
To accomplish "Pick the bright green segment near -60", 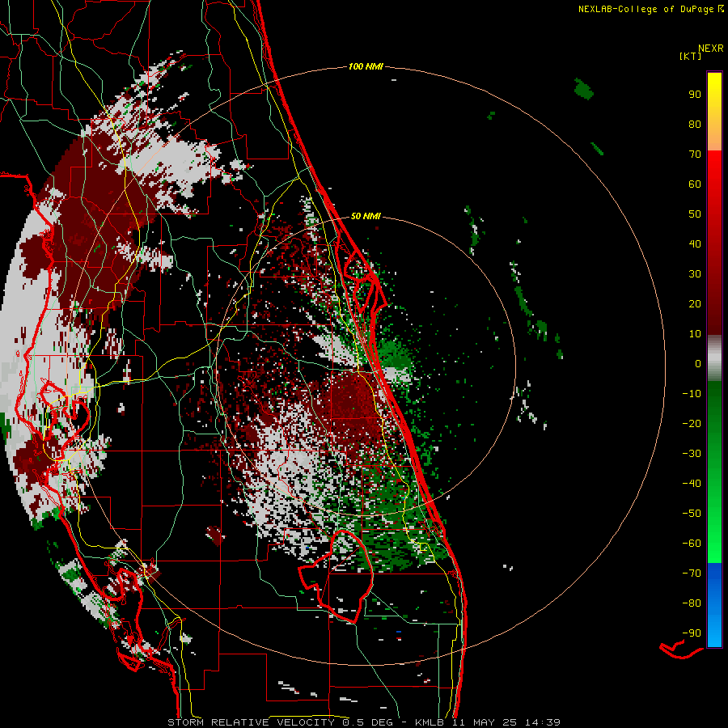I will pyautogui.click(x=714, y=544).
